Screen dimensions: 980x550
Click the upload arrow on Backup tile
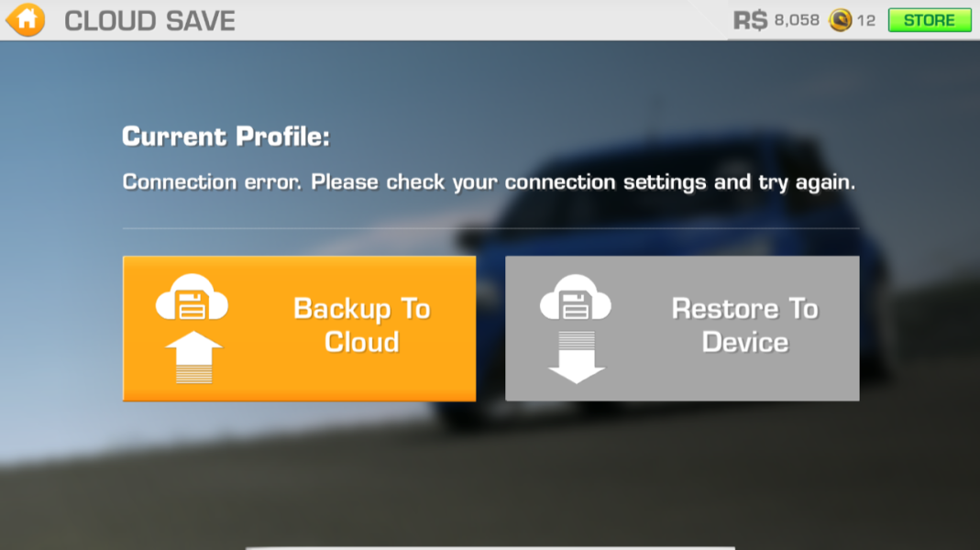coord(192,356)
